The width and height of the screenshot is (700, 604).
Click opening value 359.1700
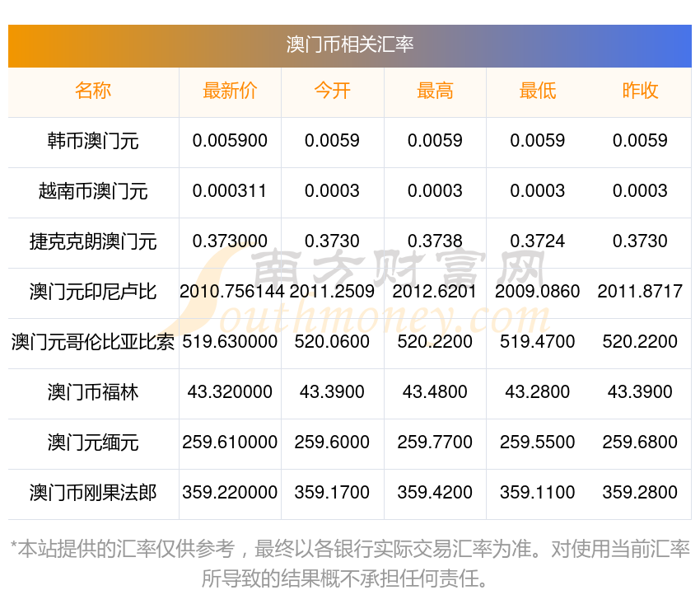tap(332, 492)
